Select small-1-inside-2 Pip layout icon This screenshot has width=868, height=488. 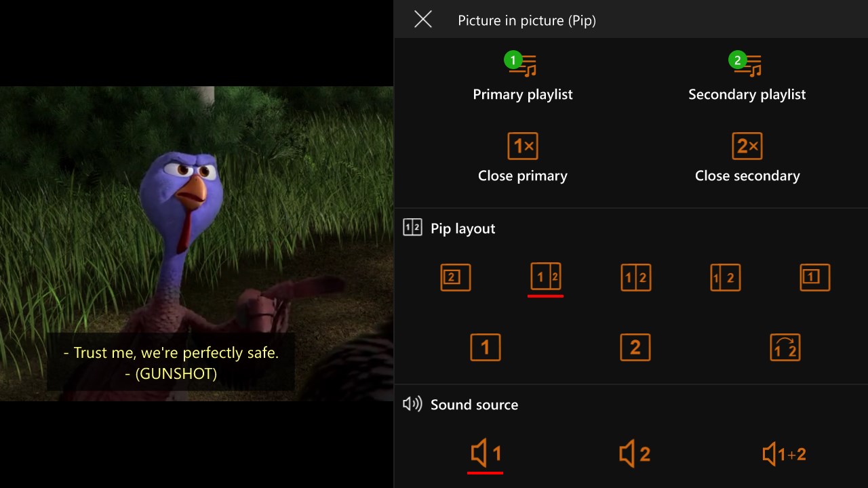[815, 277]
